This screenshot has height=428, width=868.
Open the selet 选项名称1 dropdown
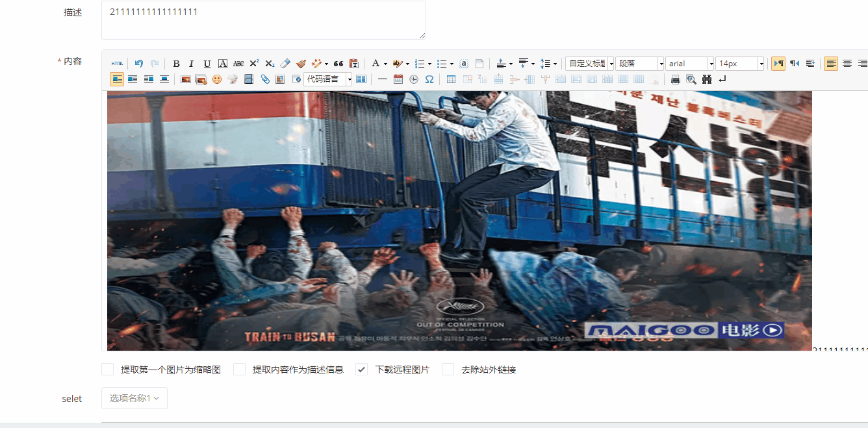coord(134,398)
